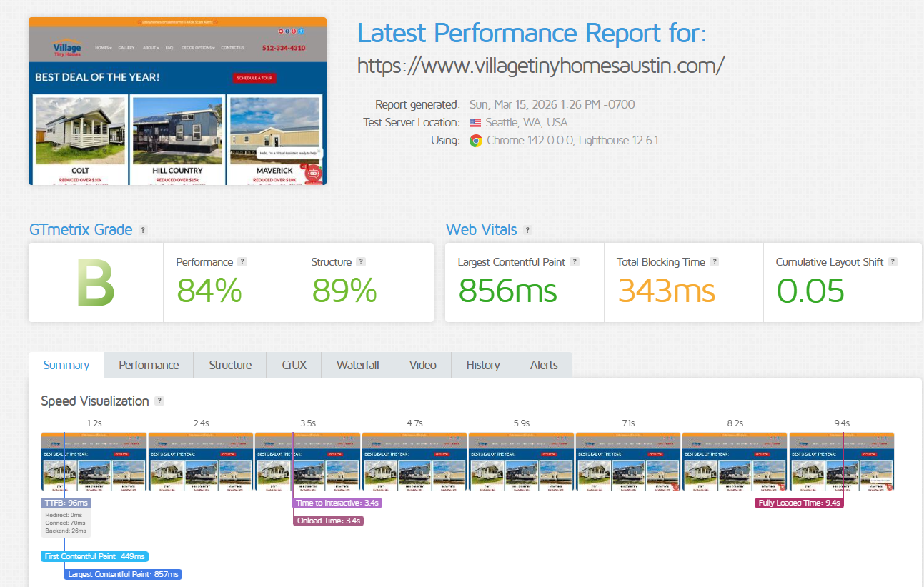This screenshot has height=587, width=924.
Task: Click the Connect: 70ms detail
Action: (x=65, y=523)
